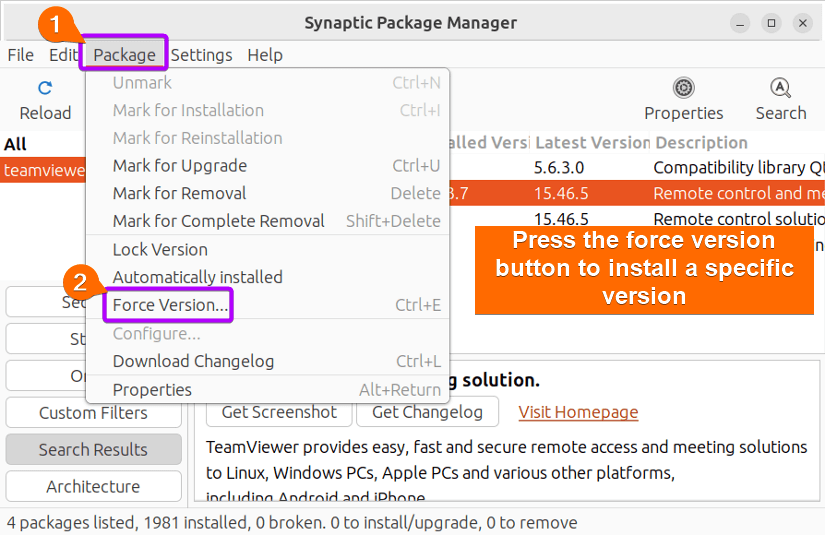Open the Visit Homepage link
Screen dimensions: 825x535
(578, 412)
